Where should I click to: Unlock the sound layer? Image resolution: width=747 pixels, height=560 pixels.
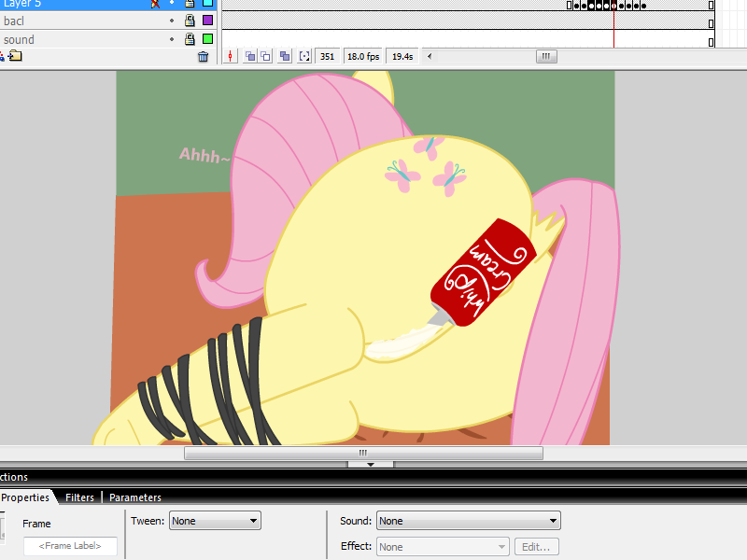tap(190, 39)
